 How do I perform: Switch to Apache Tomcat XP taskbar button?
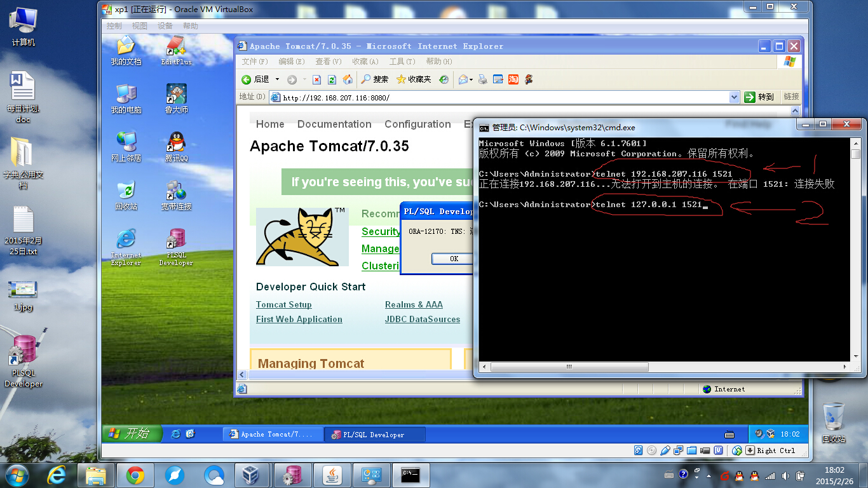point(273,435)
